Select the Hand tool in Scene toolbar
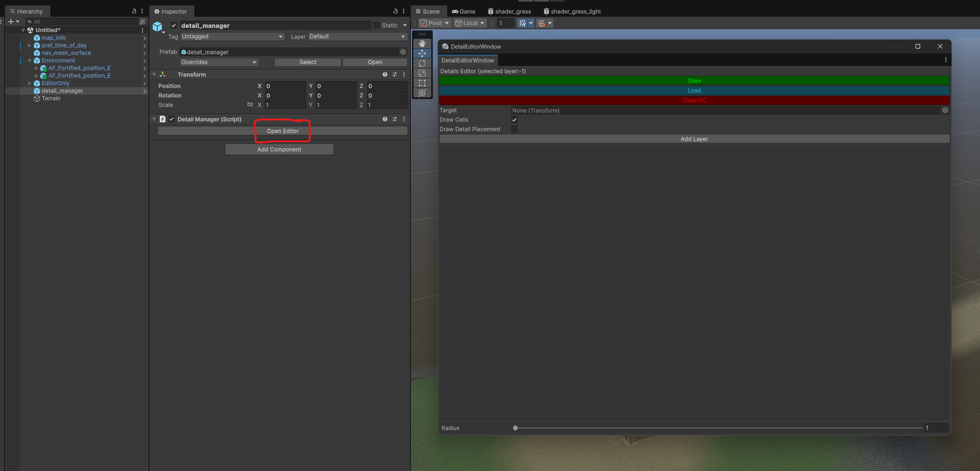The image size is (980, 471). point(422,43)
